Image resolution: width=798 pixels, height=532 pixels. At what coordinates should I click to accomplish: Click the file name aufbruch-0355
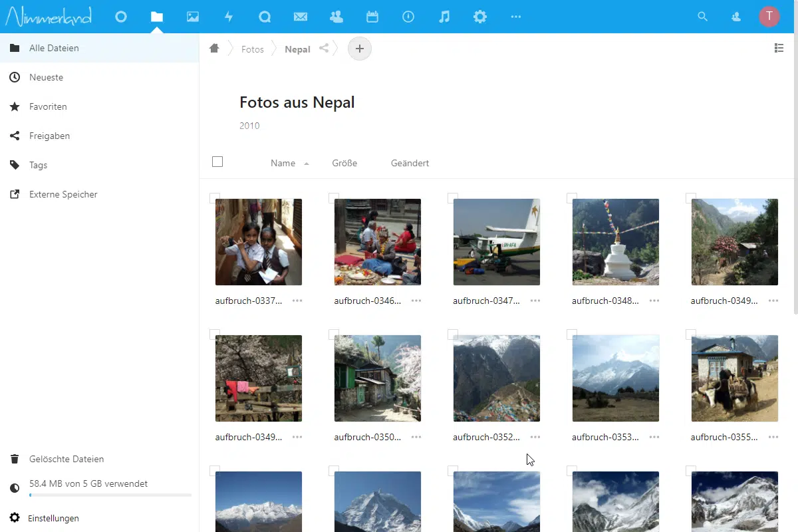tap(725, 437)
